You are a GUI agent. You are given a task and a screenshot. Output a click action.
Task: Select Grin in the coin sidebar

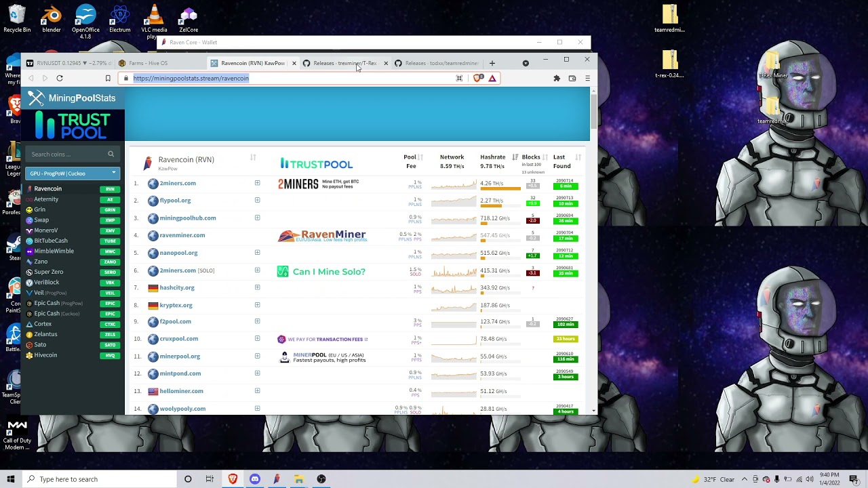(40, 209)
